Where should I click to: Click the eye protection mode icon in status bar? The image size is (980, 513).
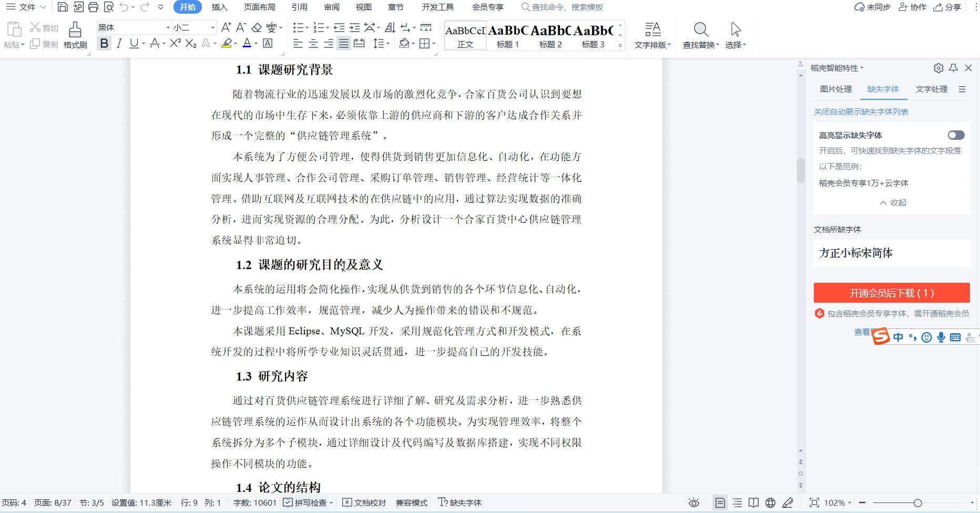tap(693, 503)
